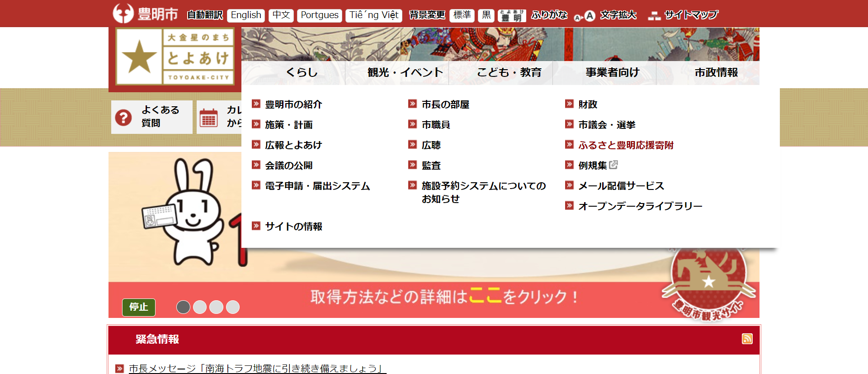The width and height of the screenshot is (868, 374).
Task: Translate page to Tiếng Việt
Action: tap(374, 15)
